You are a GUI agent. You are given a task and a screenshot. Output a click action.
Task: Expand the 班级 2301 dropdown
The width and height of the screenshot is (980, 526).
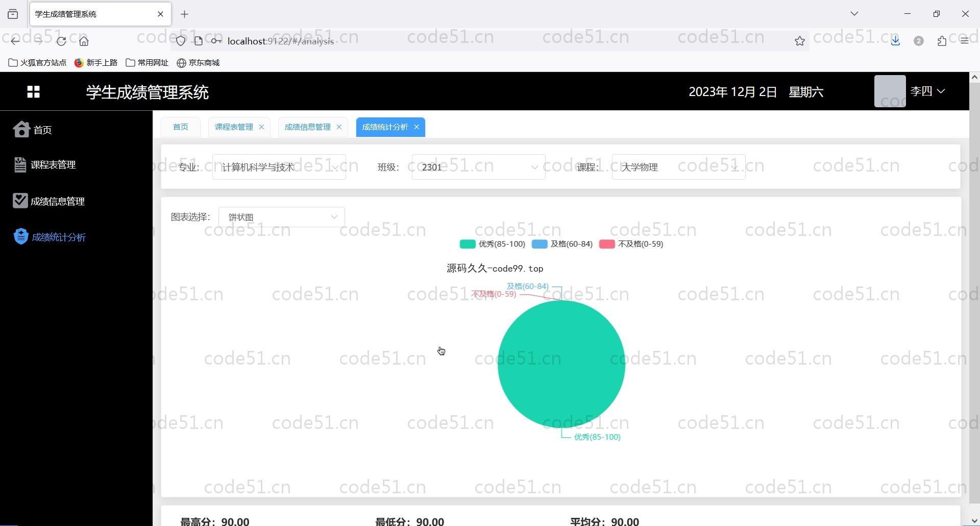479,167
